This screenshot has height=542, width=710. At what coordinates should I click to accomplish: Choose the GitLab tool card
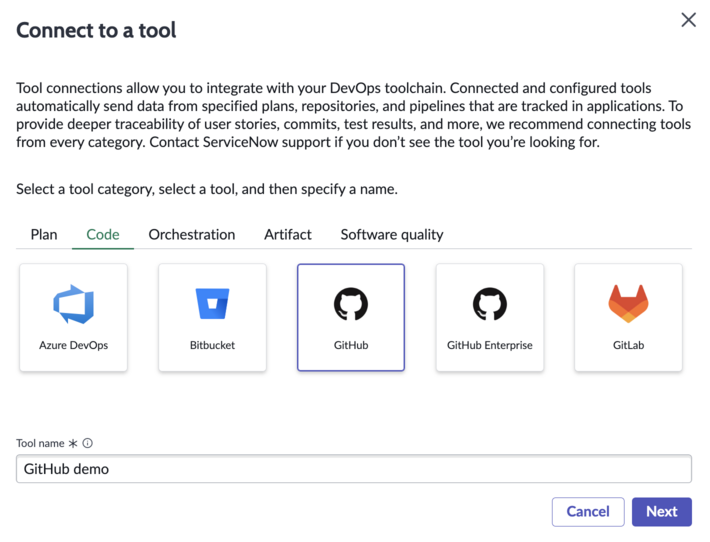628,317
